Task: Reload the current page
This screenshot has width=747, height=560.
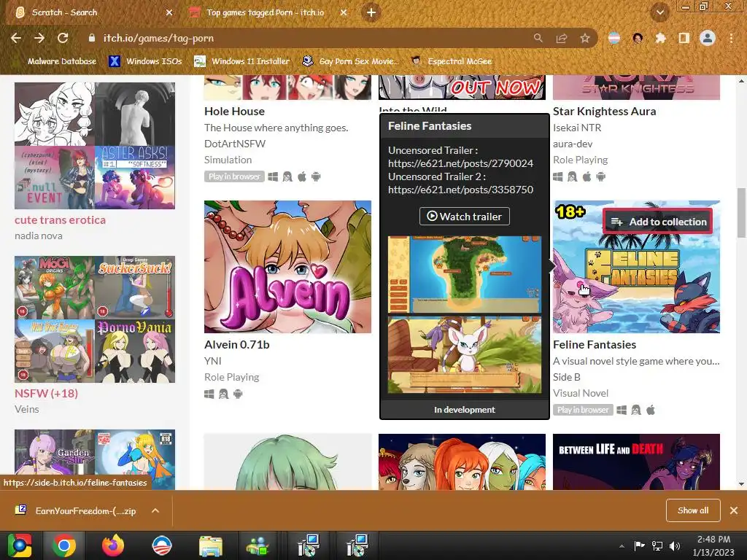Action: click(x=63, y=38)
